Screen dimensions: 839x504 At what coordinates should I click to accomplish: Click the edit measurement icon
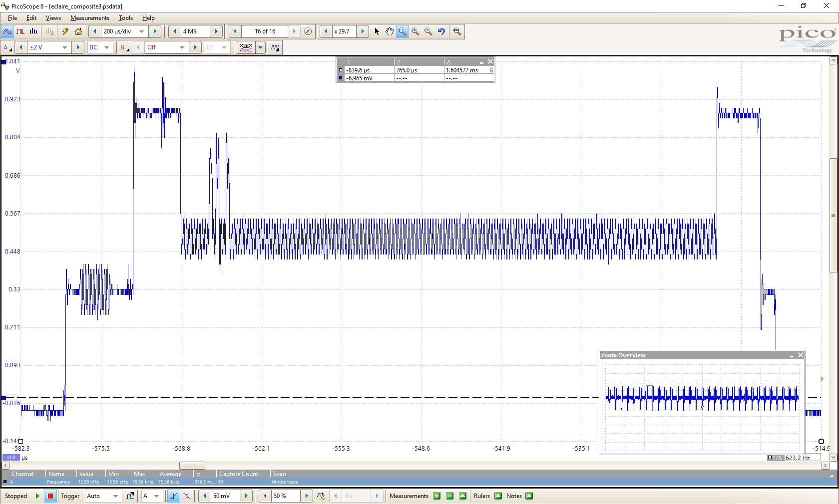(x=463, y=496)
